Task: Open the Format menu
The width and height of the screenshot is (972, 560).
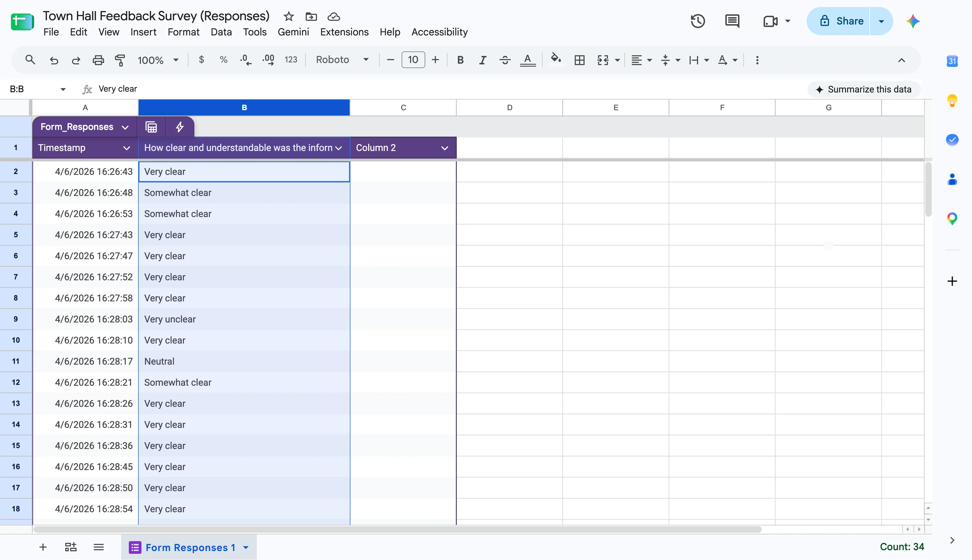Action: 184,32
